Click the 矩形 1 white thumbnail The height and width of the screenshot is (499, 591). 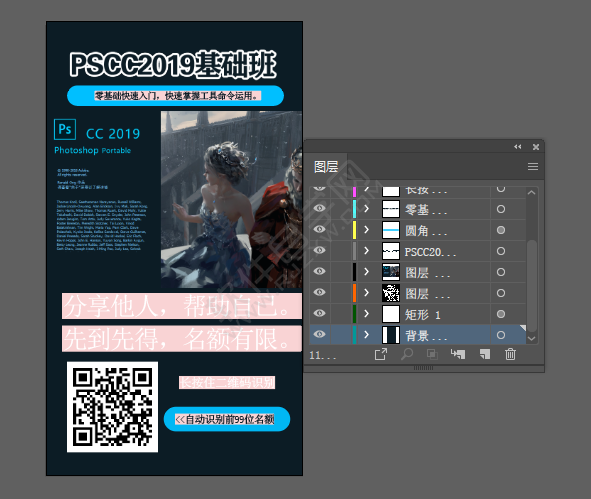[391, 314]
